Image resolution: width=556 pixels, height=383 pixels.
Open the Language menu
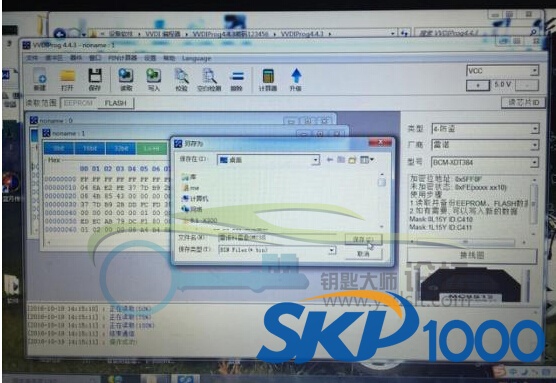tap(196, 58)
